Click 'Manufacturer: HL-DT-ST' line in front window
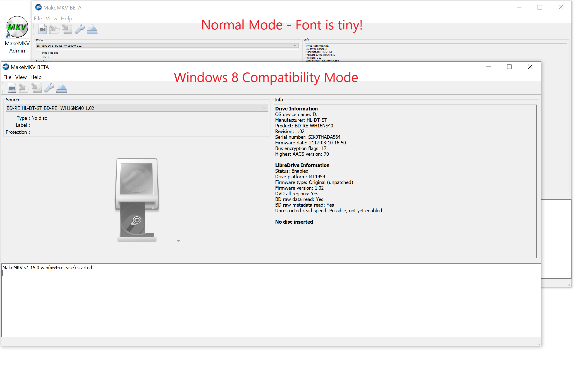The image size is (588, 373). click(x=301, y=120)
